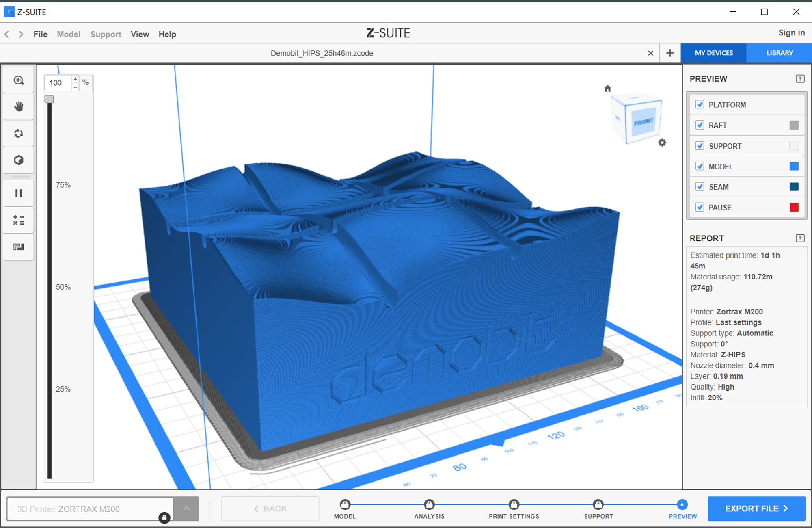Click the home view icon

point(607,89)
